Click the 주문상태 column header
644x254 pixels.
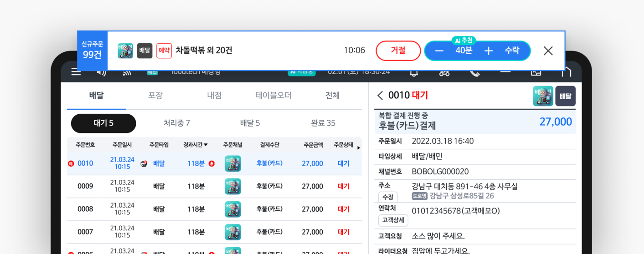(x=343, y=145)
